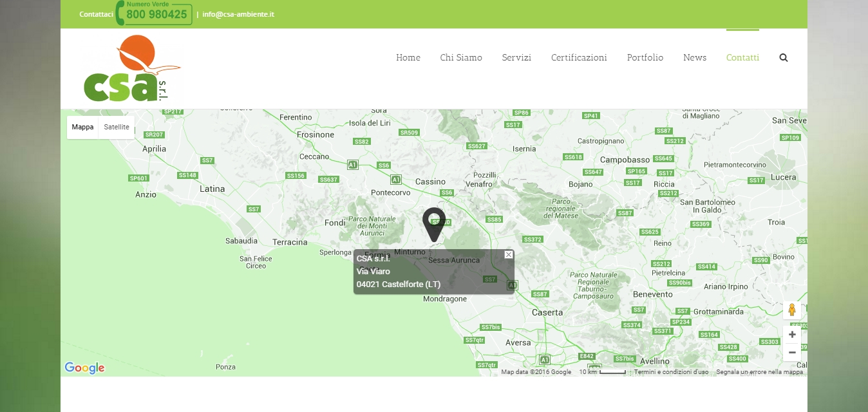Zoom out the map with minus button
The width and height of the screenshot is (868, 412).
(792, 352)
